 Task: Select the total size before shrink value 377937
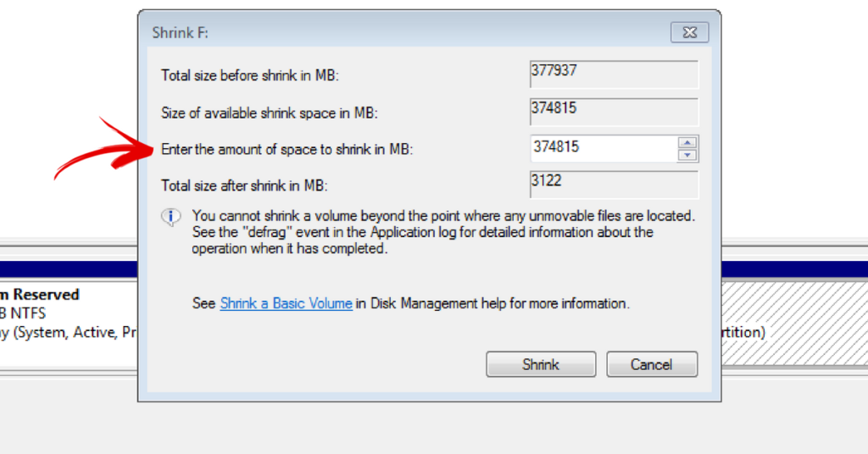pyautogui.click(x=614, y=74)
